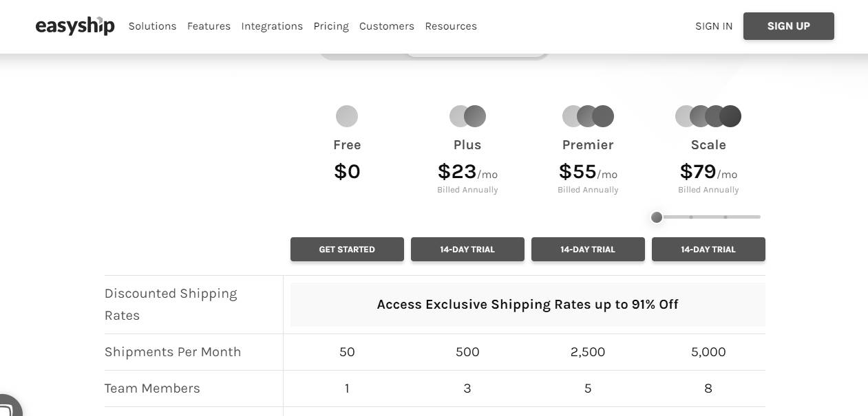Click the billing period toggle above plans
The width and height of the screenshot is (868, 416).
coord(434,48)
